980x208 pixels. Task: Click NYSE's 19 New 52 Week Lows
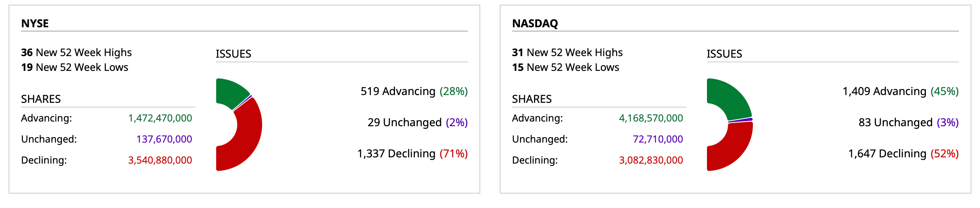74,67
